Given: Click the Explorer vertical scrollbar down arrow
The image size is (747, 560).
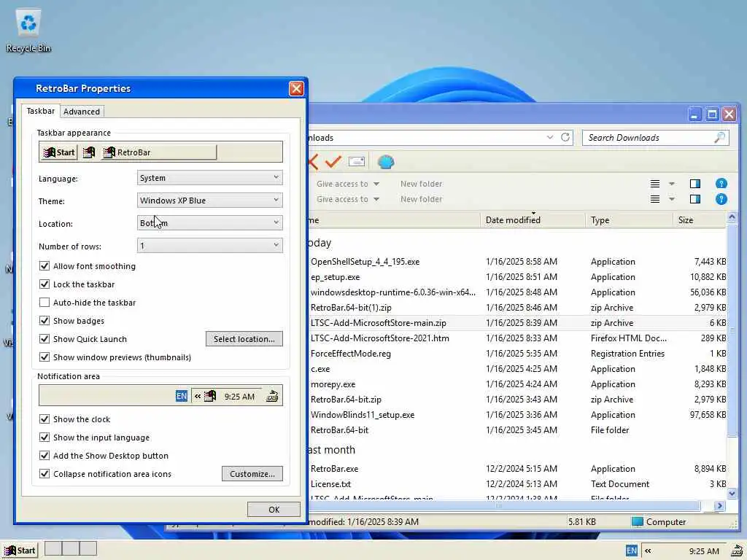Looking at the screenshot, I should point(732,494).
